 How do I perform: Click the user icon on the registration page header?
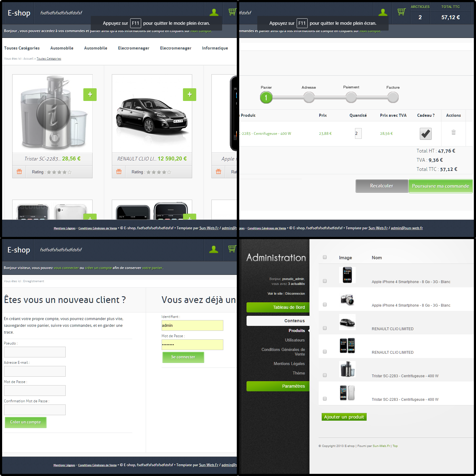point(213,250)
